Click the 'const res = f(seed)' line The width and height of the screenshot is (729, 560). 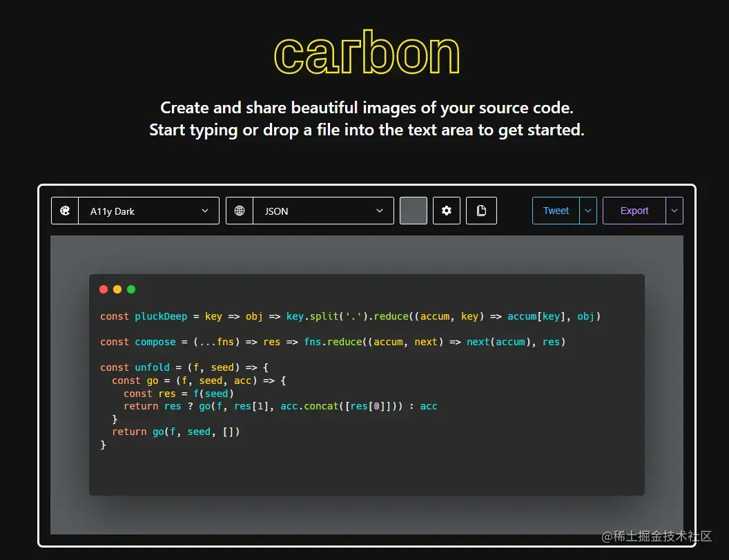(x=179, y=394)
